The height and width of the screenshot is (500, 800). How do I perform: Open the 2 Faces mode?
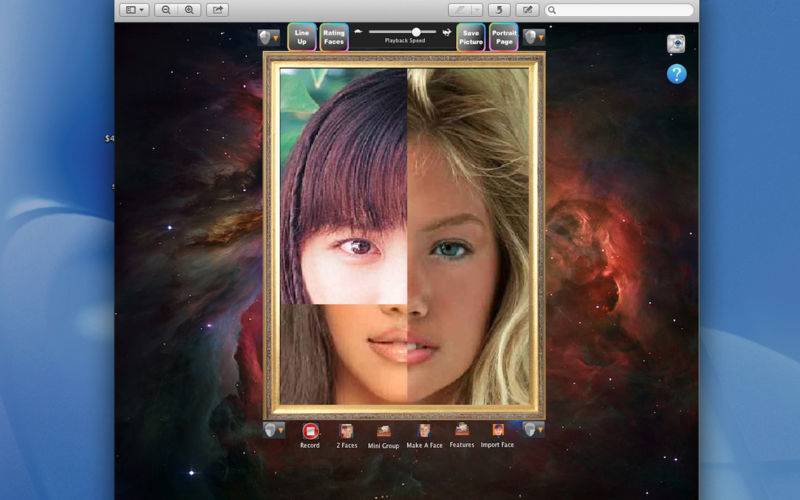click(x=346, y=431)
